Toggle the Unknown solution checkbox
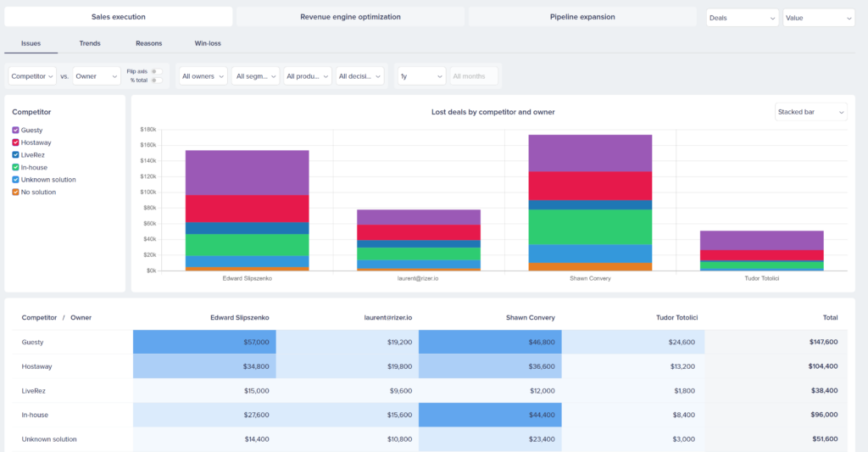This screenshot has height=452, width=868. 16,180
